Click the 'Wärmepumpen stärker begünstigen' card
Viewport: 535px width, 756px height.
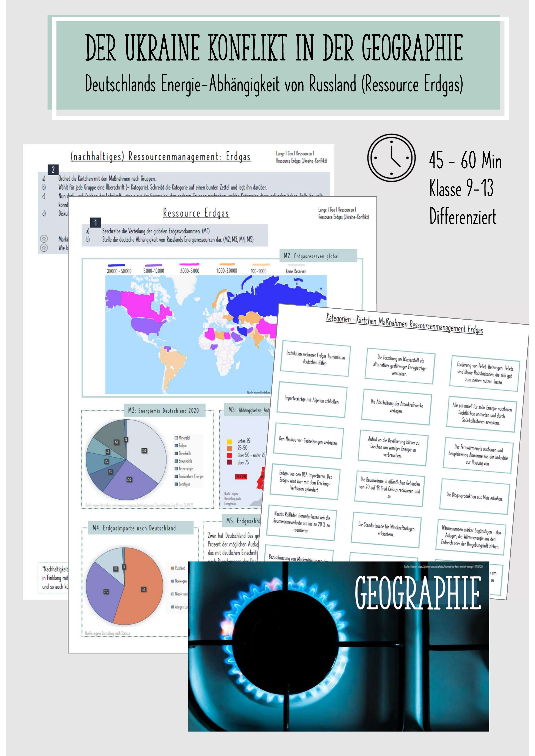[x=471, y=537]
